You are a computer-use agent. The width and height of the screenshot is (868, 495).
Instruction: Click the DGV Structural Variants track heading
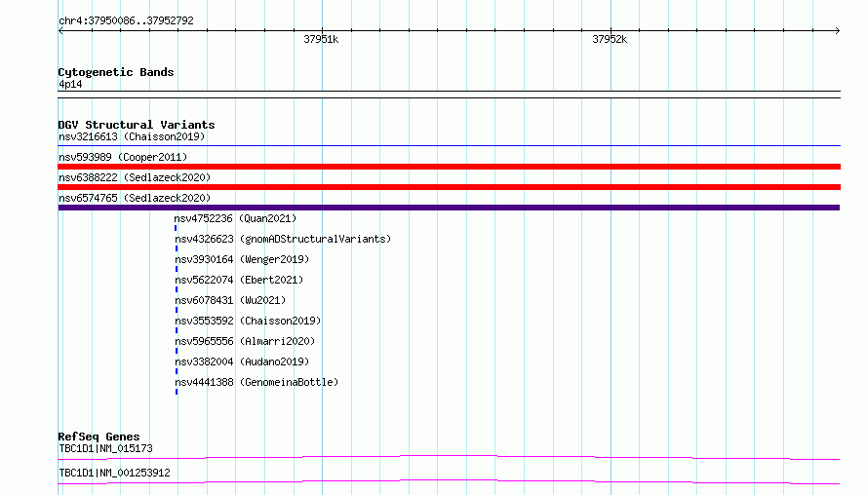pyautogui.click(x=137, y=125)
